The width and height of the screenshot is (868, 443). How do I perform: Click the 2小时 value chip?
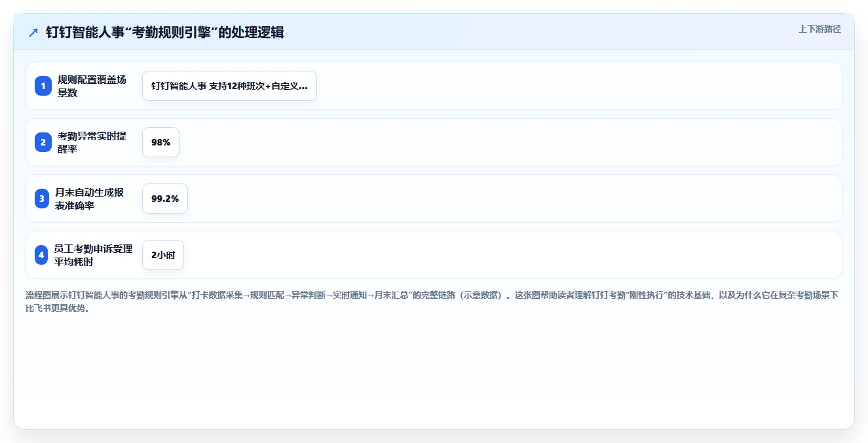(163, 255)
